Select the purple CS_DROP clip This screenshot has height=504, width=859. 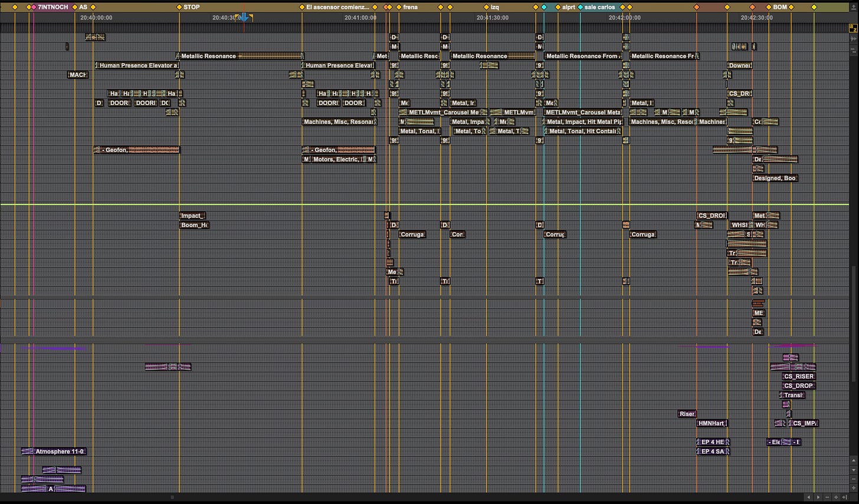(x=799, y=386)
